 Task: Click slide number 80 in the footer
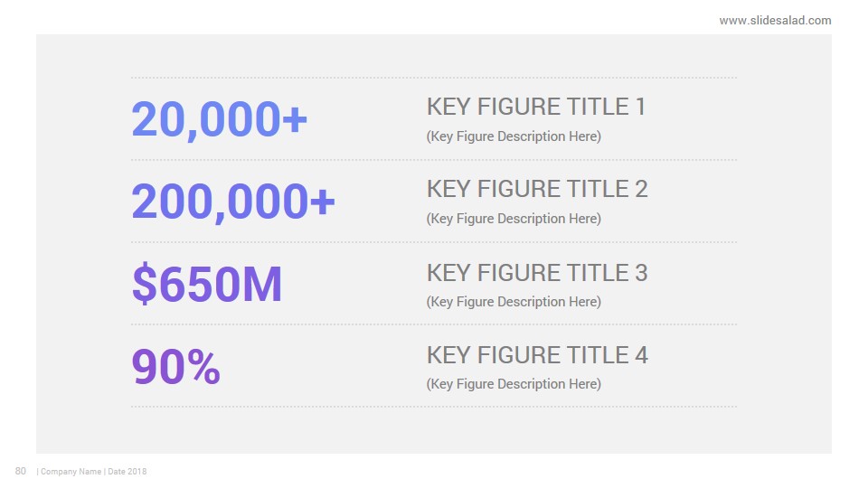[x=21, y=471]
